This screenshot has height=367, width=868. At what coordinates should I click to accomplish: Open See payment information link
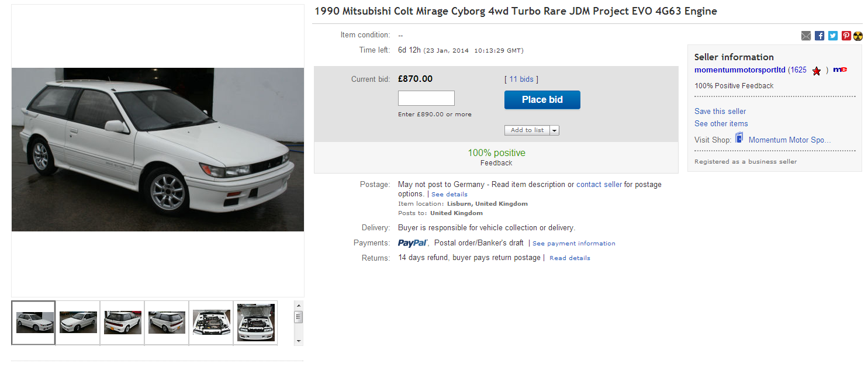[574, 244]
